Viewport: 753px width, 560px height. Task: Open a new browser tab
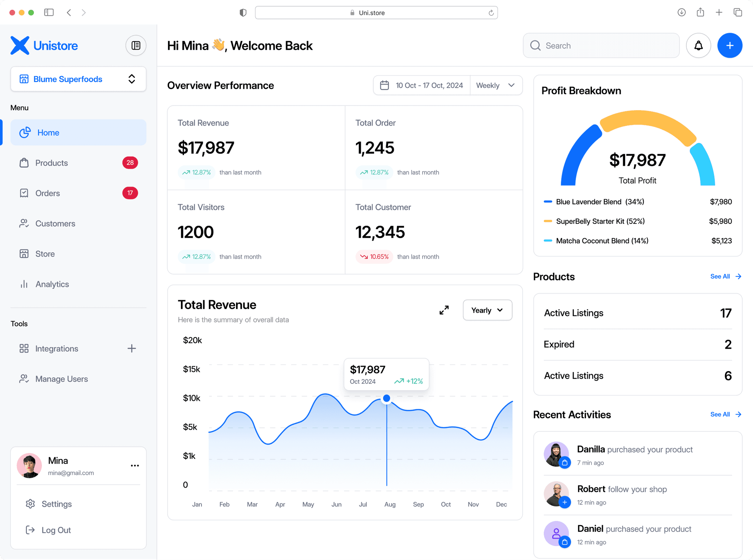719,12
